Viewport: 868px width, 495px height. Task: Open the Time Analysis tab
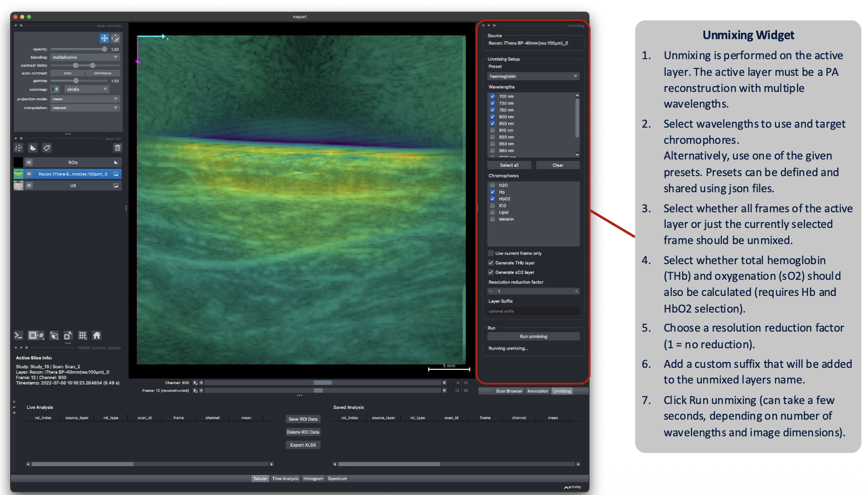[285, 479]
